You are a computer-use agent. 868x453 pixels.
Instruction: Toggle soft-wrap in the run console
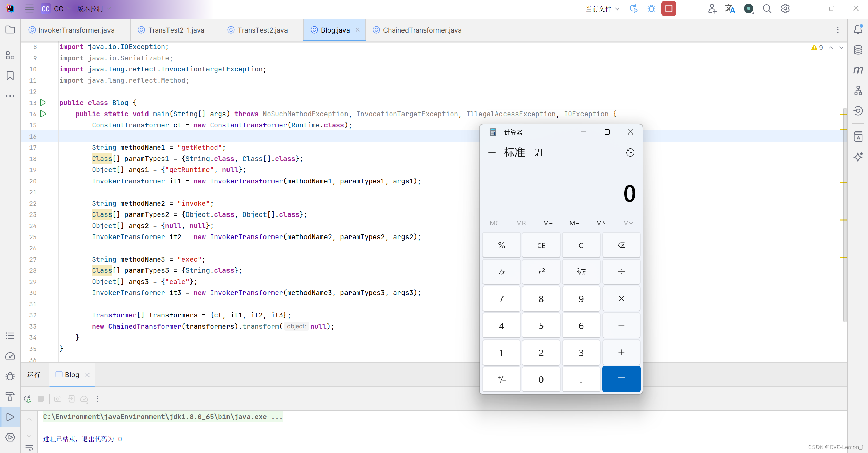pos(29,448)
